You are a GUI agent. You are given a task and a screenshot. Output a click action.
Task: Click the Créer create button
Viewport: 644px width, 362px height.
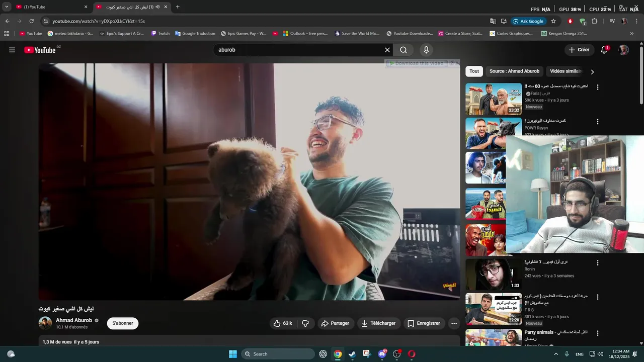[x=579, y=50]
